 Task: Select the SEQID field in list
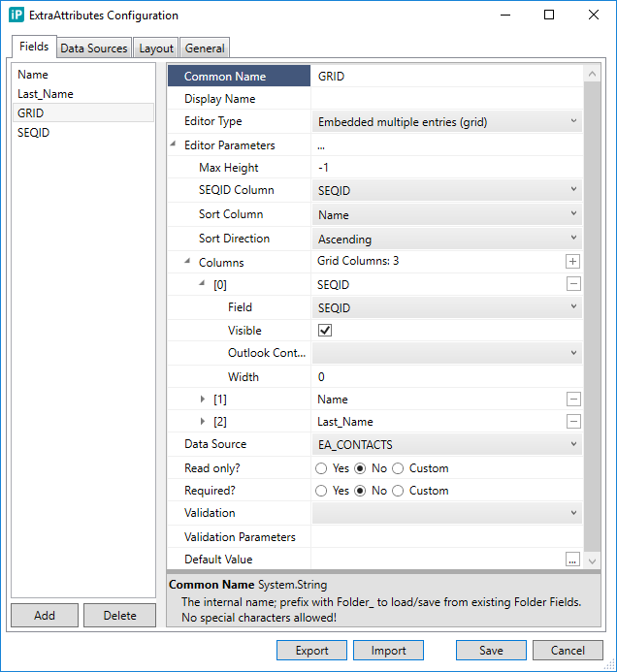(83, 133)
